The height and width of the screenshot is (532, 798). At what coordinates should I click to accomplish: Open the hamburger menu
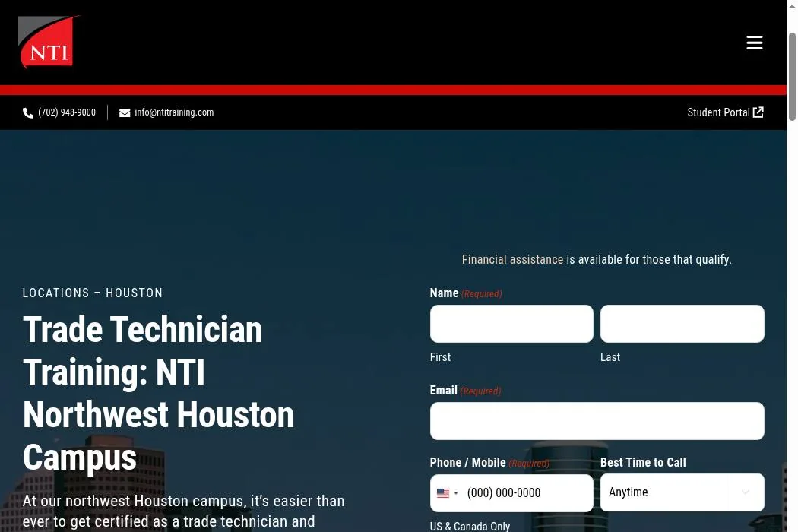754,43
